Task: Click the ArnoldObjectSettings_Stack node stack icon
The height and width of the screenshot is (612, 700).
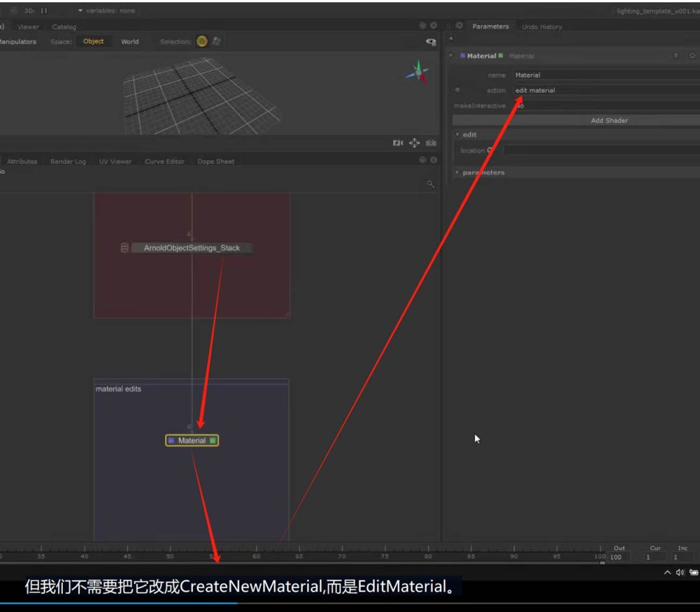Action: point(124,248)
